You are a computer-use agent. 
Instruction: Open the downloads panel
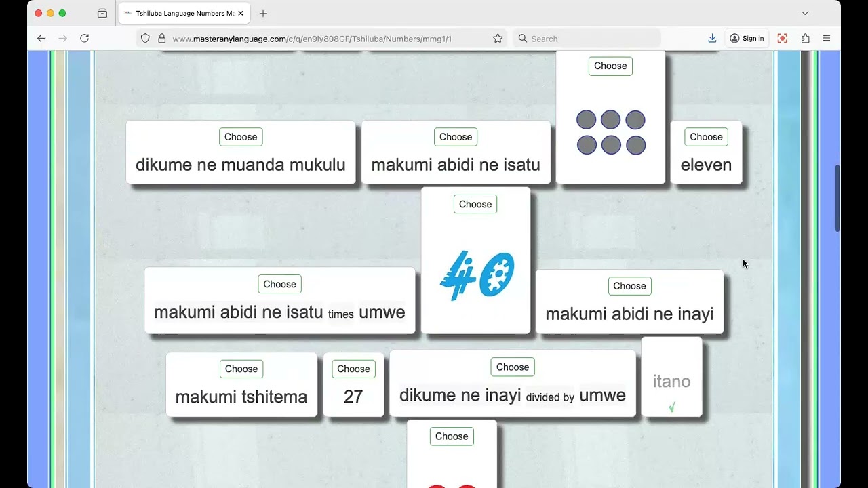[x=712, y=39]
